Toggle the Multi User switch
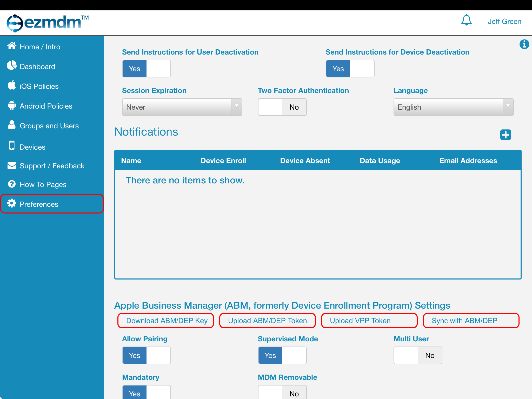Screen dimensions: 532x399 (x=417, y=355)
